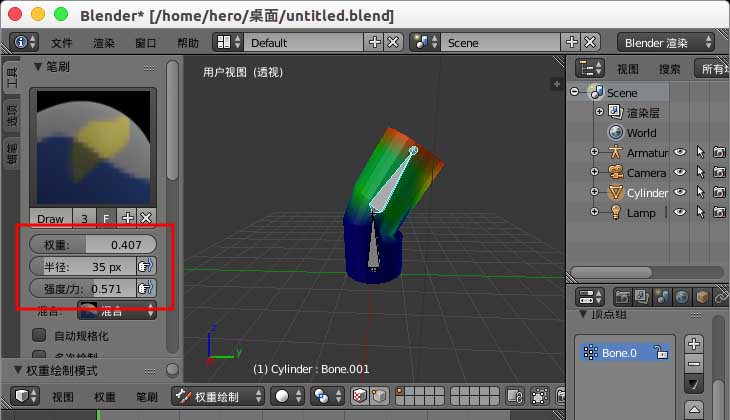730x420 pixels.
Task: Click the brush user count 3 button
Action: pos(84,218)
